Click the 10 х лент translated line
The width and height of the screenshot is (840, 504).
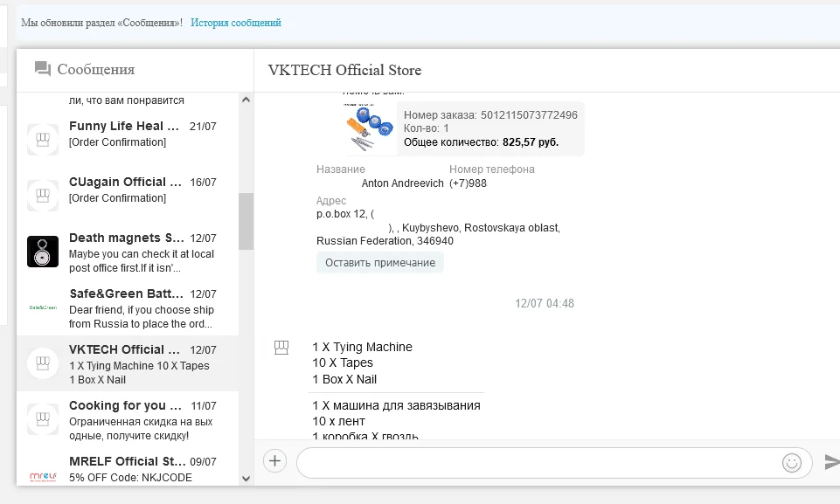(x=338, y=421)
